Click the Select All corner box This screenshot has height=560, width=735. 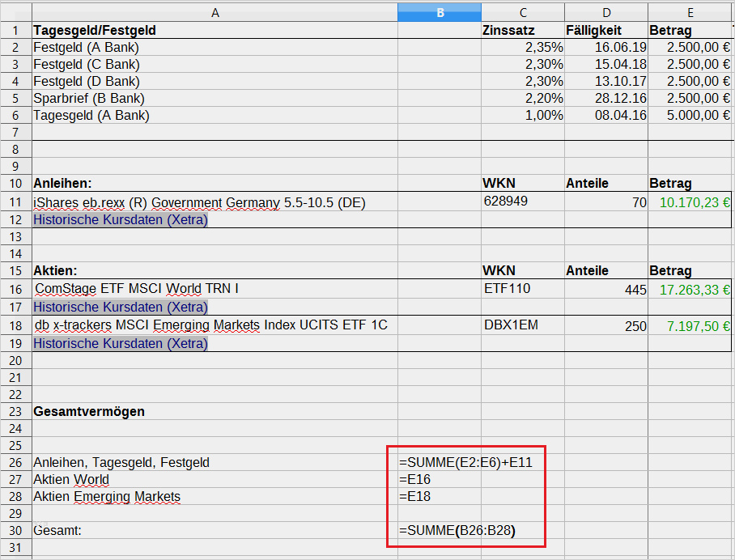(x=15, y=12)
